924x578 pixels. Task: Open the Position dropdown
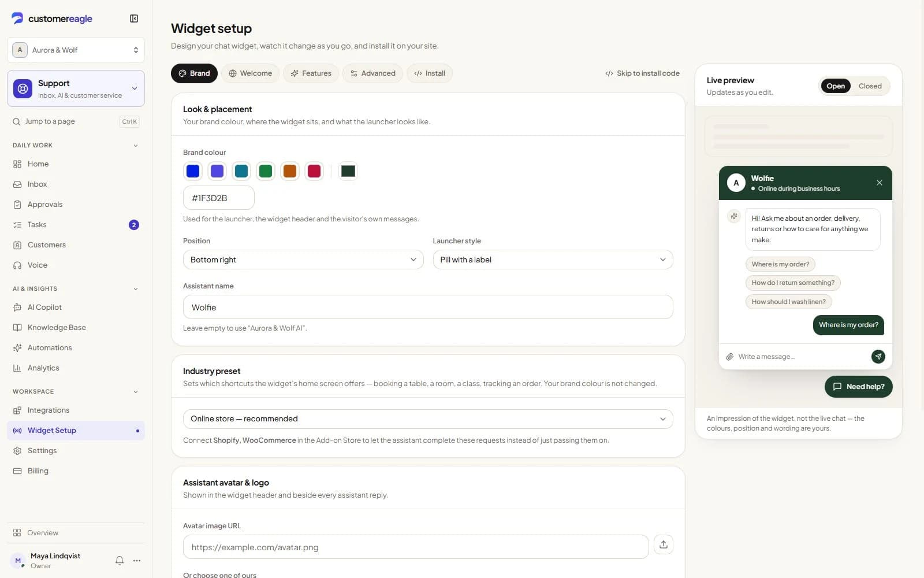(303, 260)
